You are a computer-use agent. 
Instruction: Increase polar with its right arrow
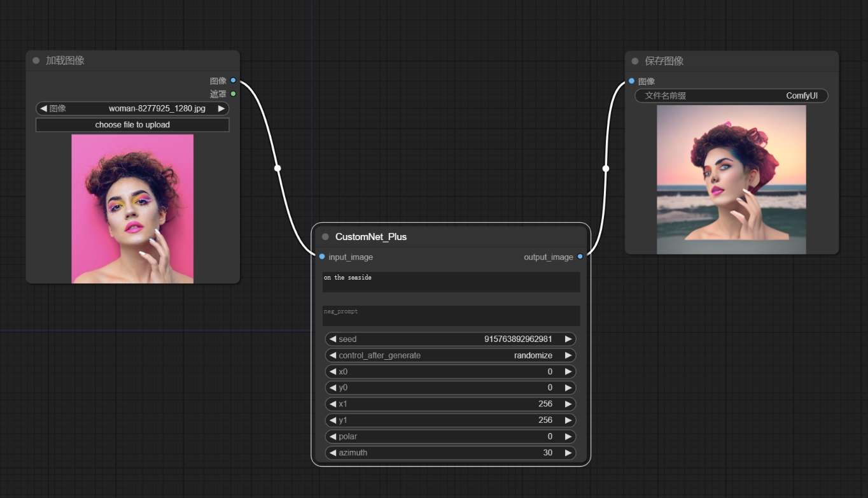pos(568,436)
